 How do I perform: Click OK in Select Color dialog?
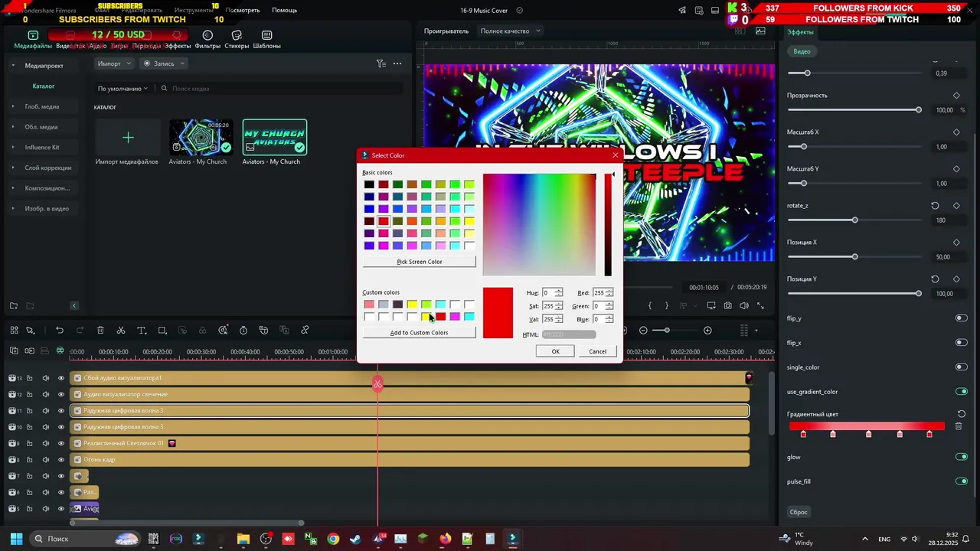[x=556, y=351]
